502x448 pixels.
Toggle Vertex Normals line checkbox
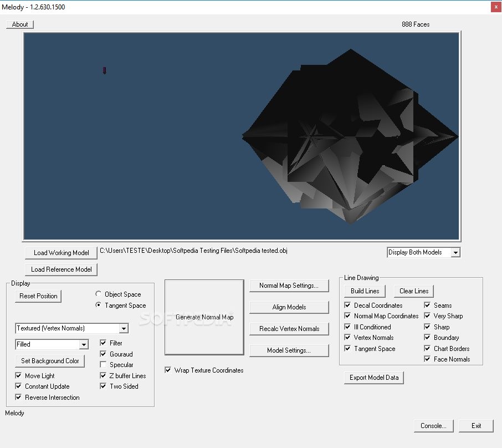click(347, 338)
